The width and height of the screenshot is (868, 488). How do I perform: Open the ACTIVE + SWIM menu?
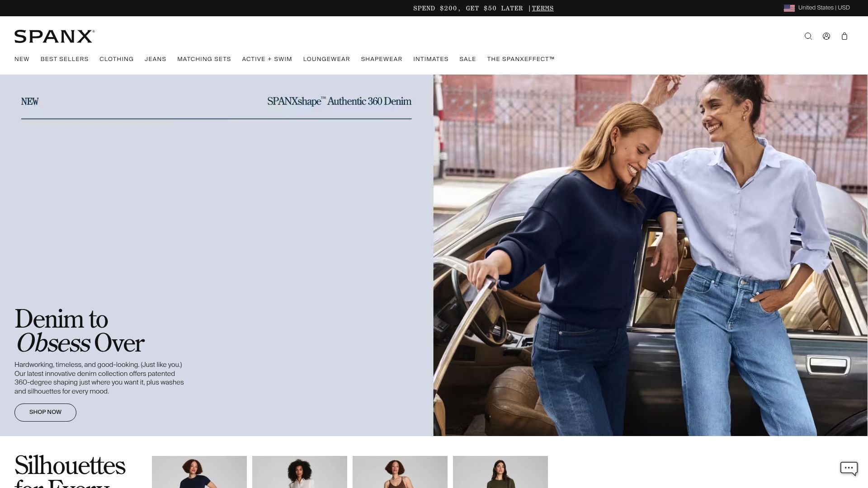click(x=267, y=59)
